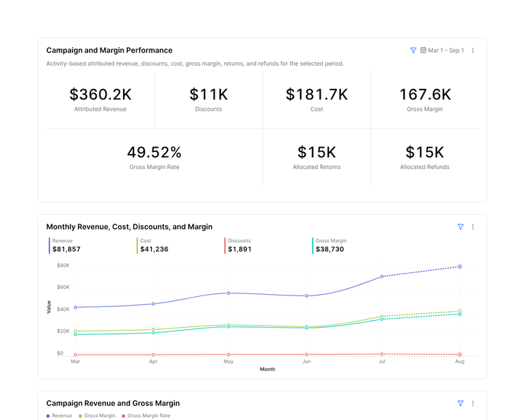Click the Month x-axis label
525x420 pixels.
tap(267, 369)
